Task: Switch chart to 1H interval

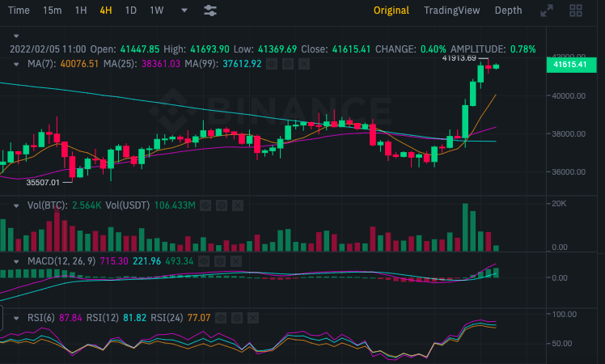Action: (x=81, y=11)
